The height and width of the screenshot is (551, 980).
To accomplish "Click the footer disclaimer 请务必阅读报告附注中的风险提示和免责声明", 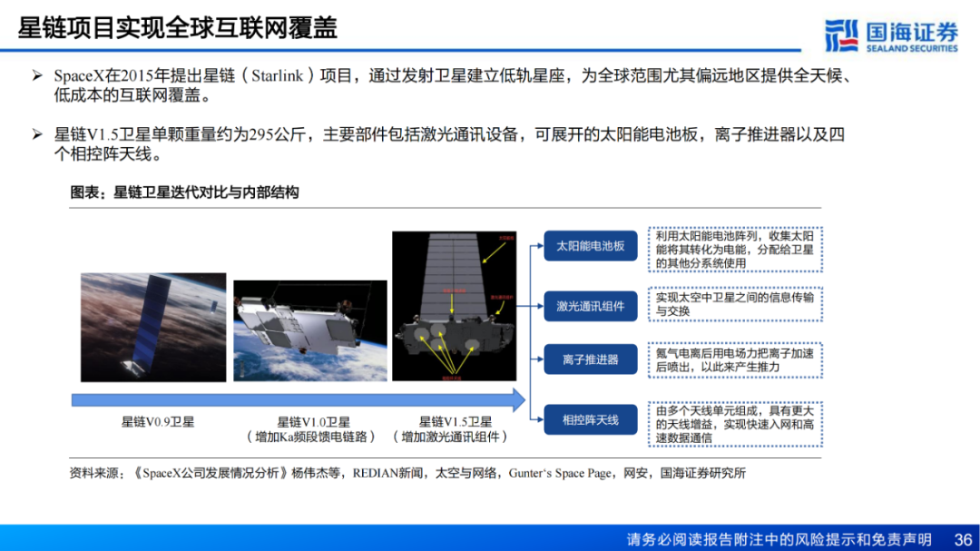I will (x=779, y=539).
